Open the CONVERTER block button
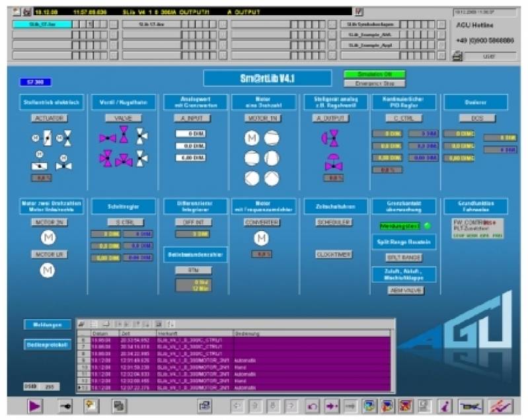Viewport: 528px width, 420px height. tap(262, 222)
